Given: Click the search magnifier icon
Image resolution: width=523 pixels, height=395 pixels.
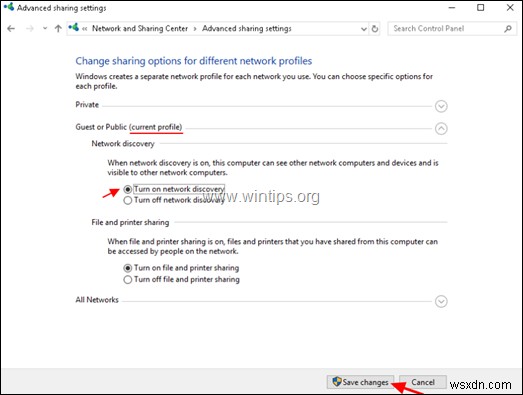Looking at the screenshot, I should 508,29.
